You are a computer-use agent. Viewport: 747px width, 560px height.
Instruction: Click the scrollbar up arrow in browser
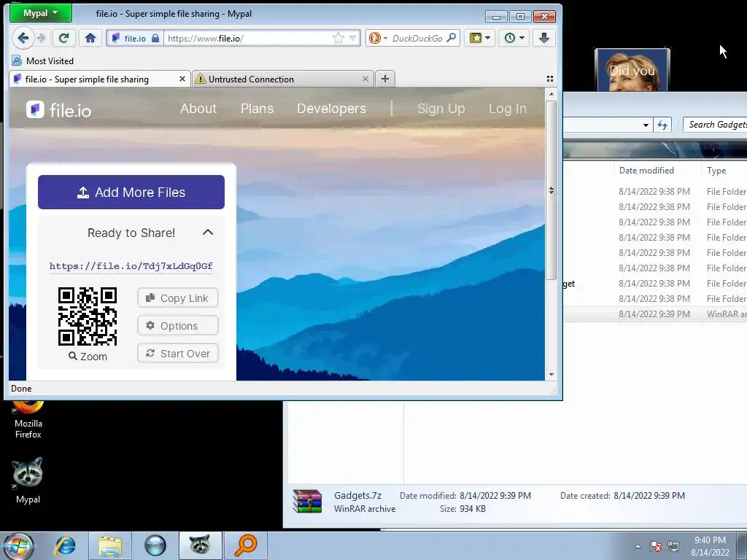coord(551,94)
